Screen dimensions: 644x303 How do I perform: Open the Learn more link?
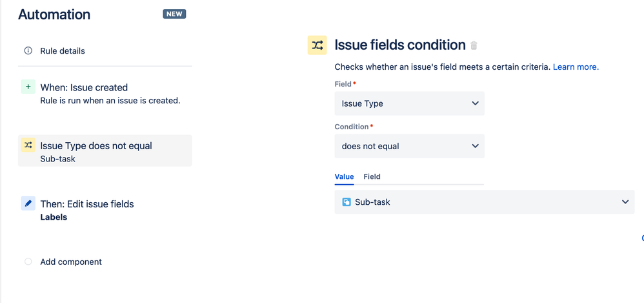pos(576,67)
